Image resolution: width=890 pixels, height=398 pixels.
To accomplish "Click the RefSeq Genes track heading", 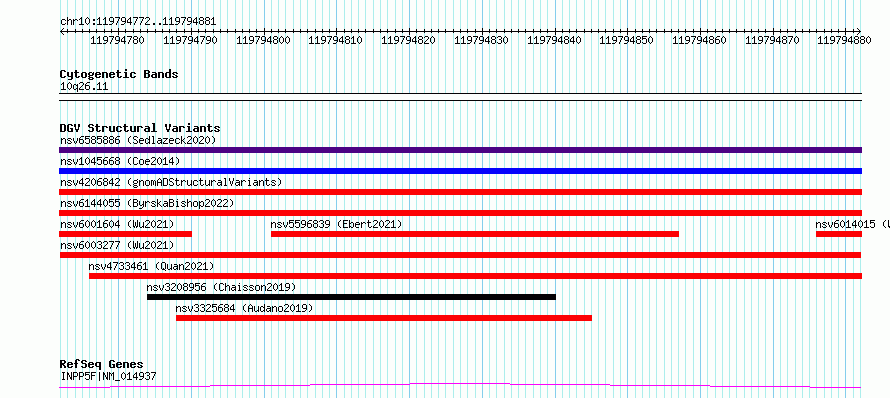I will (x=102, y=365).
